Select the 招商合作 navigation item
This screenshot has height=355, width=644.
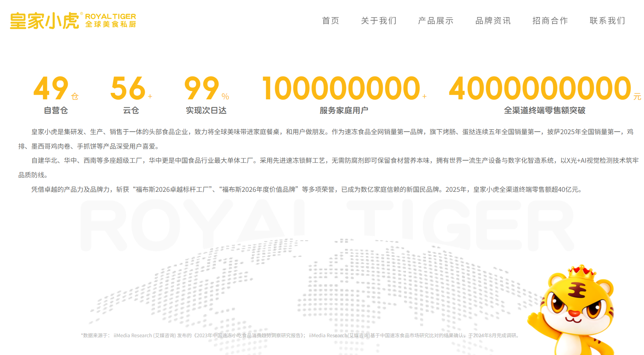point(550,21)
